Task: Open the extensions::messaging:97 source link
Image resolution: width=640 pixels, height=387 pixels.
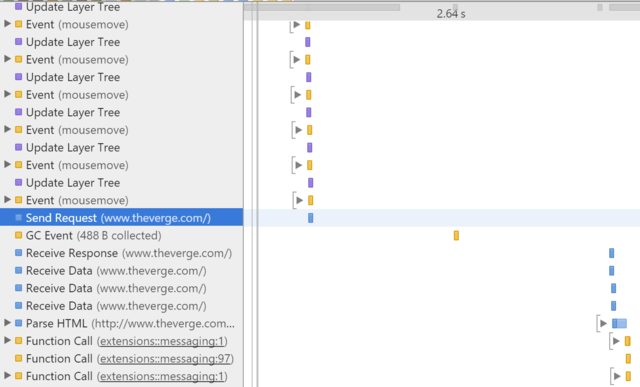Action: point(165,359)
